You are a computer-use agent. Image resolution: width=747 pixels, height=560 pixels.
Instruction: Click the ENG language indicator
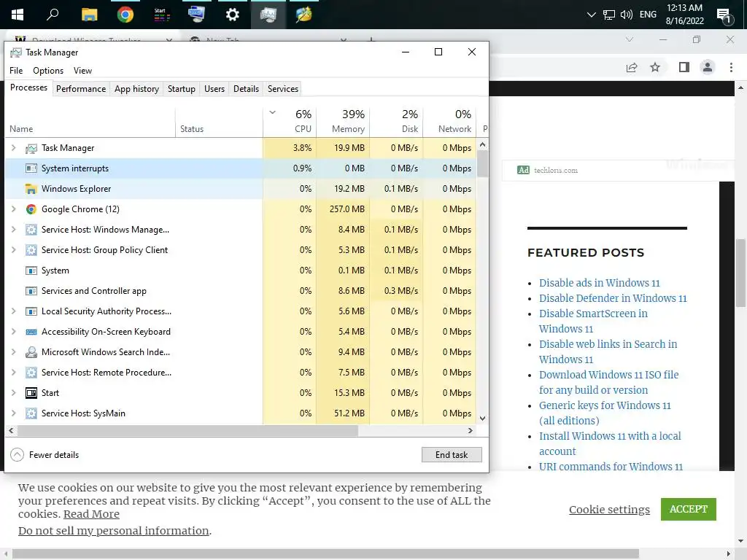648,15
